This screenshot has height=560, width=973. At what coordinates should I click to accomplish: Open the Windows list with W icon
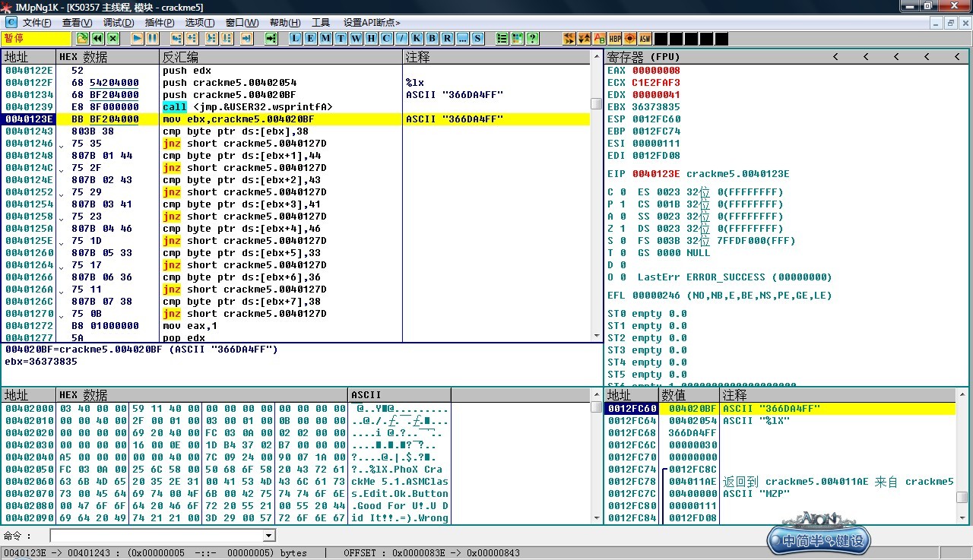357,38
